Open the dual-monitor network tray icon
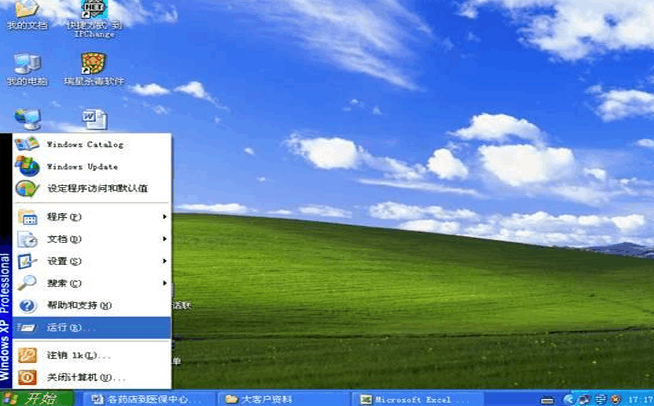The height and width of the screenshot is (406, 654). coord(584,400)
